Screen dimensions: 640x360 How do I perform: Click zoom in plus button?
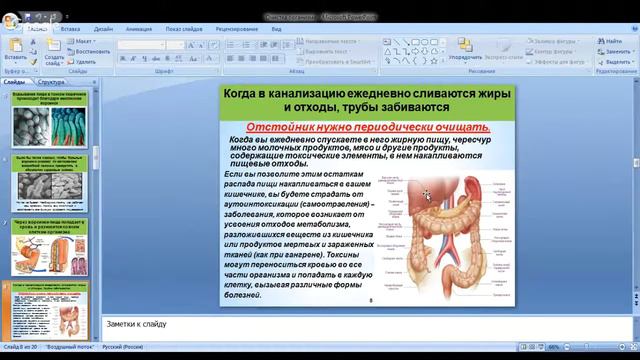click(622, 347)
